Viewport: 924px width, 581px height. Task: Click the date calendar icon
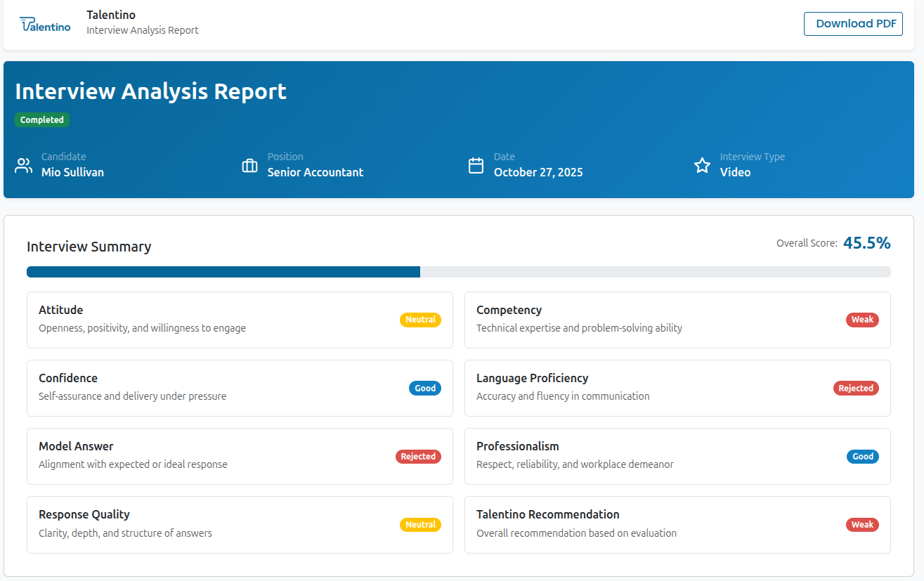point(476,166)
